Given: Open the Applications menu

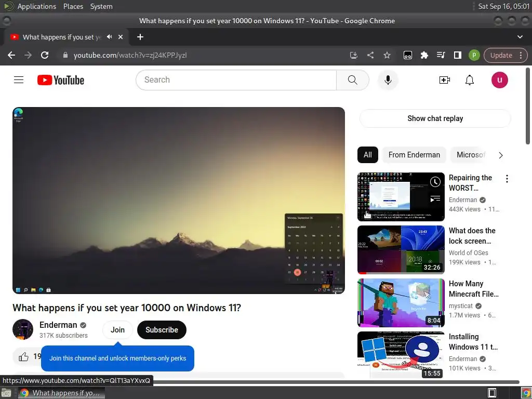Looking at the screenshot, I should [37, 6].
